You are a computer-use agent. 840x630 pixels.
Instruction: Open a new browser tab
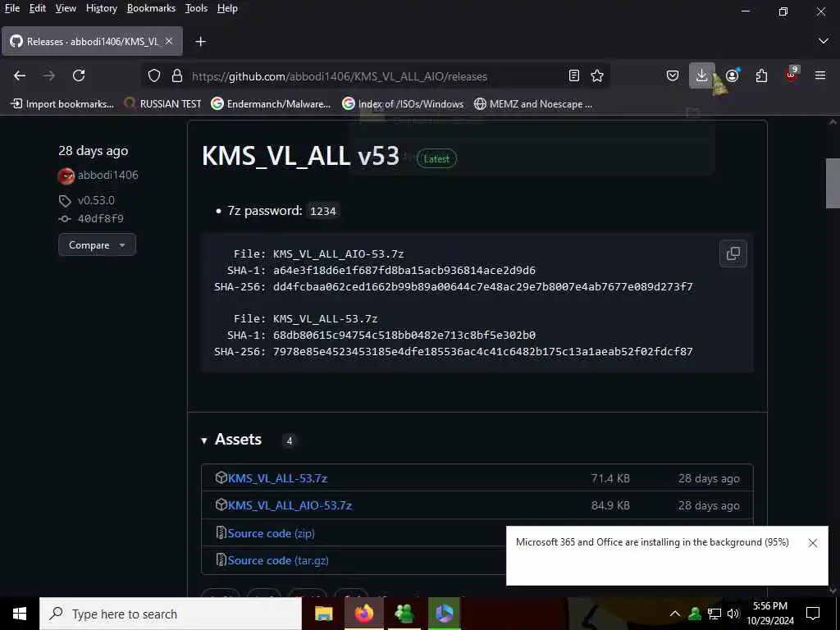click(x=200, y=41)
